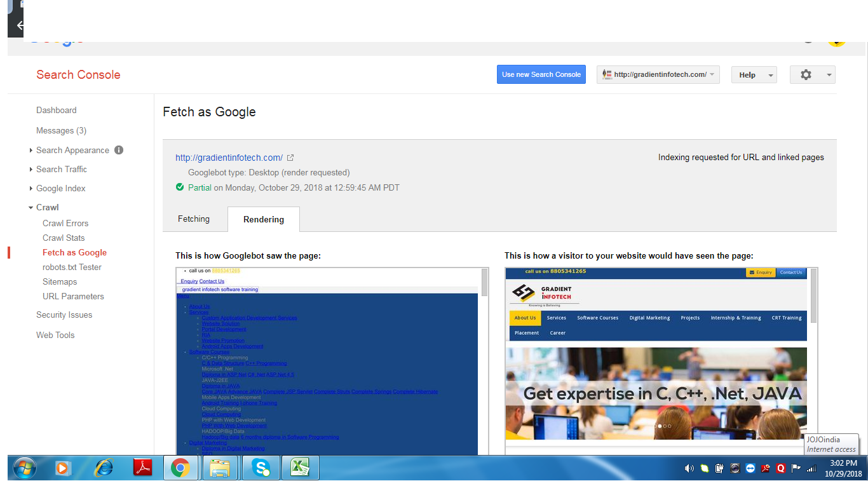Open URL Parameters
Screen dimensions: 868x488
click(x=73, y=296)
